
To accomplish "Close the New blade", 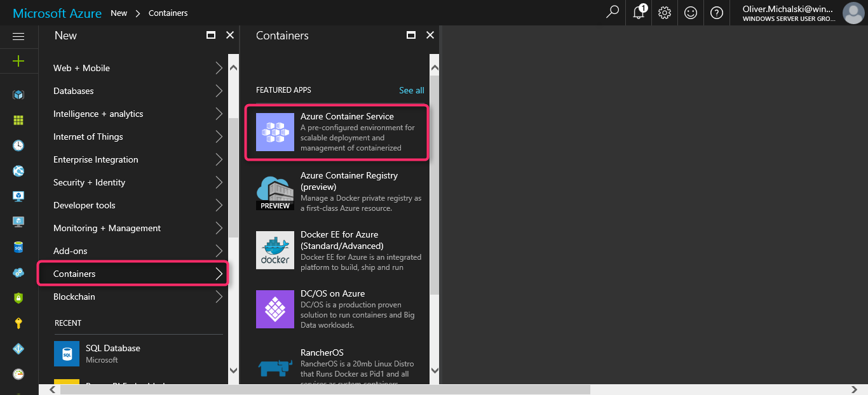I will tap(230, 36).
